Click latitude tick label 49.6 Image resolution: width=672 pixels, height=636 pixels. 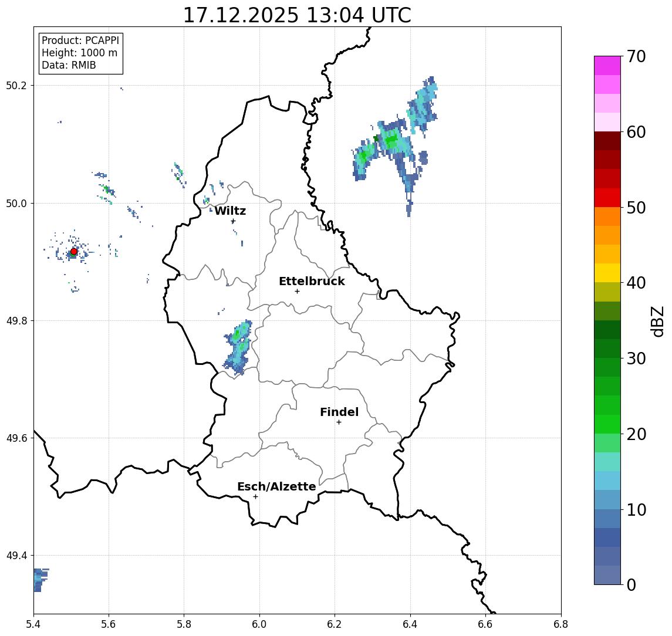tap(16, 438)
